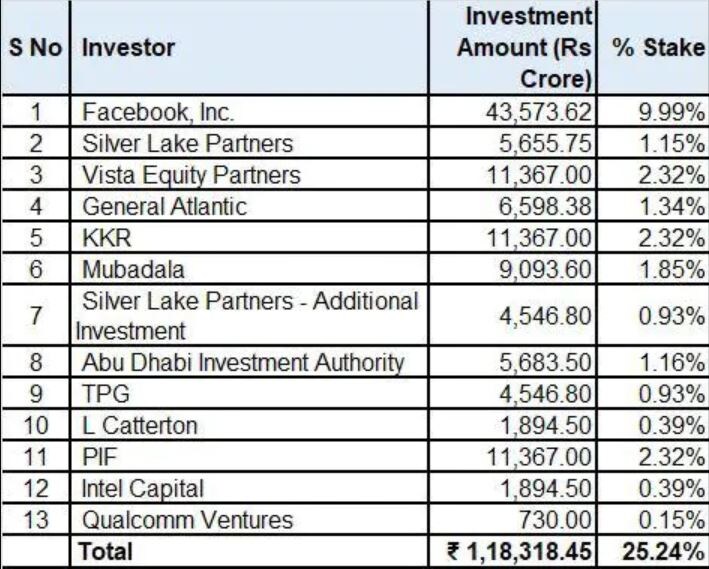Select the Vista Equity Partners cell
Screen dimensions: 709x569
click(x=249, y=175)
